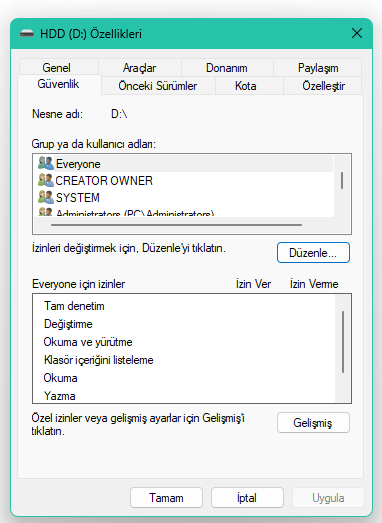Click the Yazma permission row
This screenshot has height=523, width=382.
tap(184, 396)
